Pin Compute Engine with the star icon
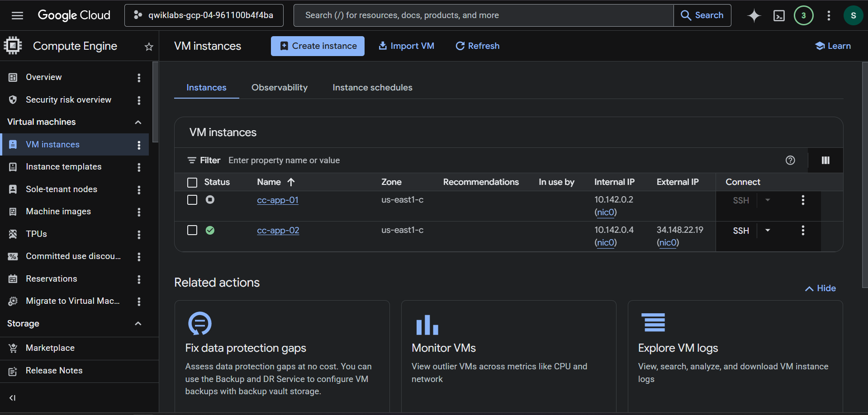 point(149,47)
